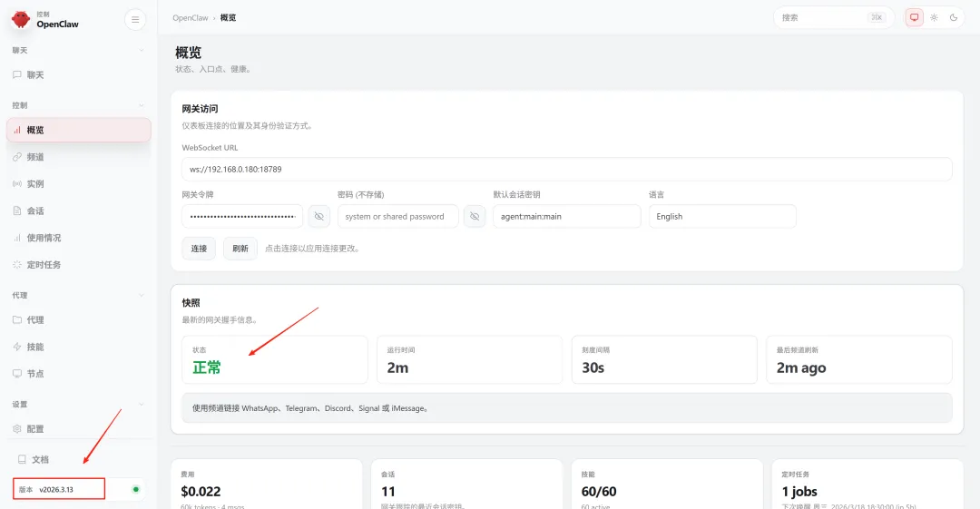Edit the agent:main:main session key field

point(567,216)
